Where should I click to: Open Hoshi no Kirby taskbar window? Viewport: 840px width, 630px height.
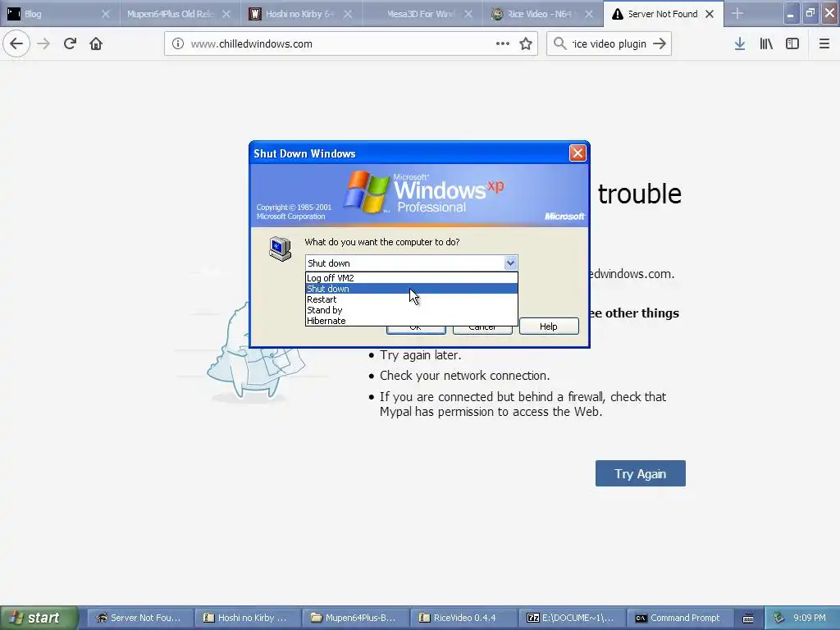(246, 618)
